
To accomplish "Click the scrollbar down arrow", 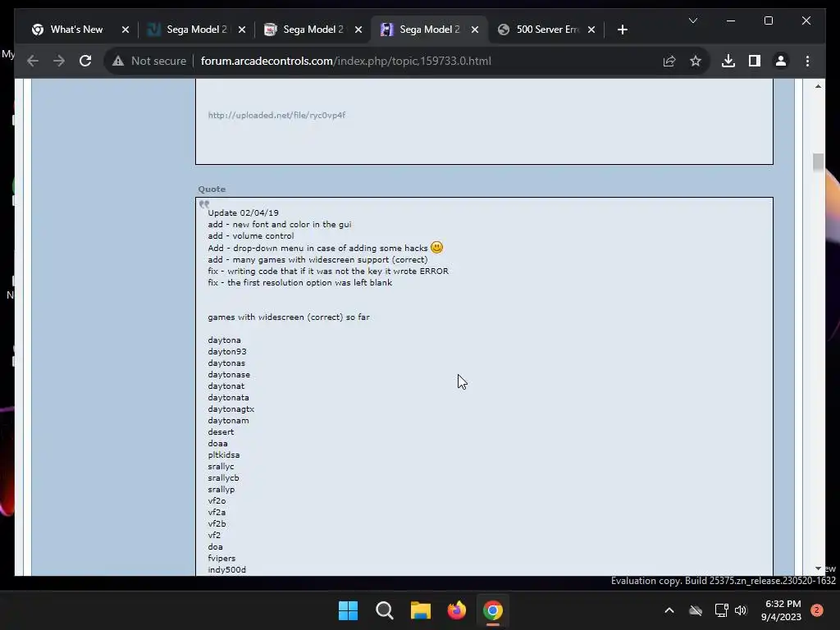I will [818, 568].
